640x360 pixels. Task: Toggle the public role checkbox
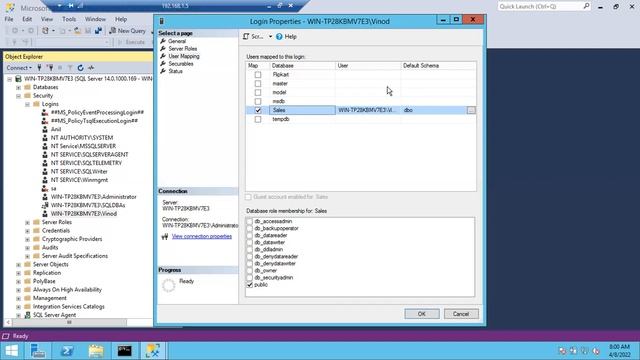tap(249, 285)
